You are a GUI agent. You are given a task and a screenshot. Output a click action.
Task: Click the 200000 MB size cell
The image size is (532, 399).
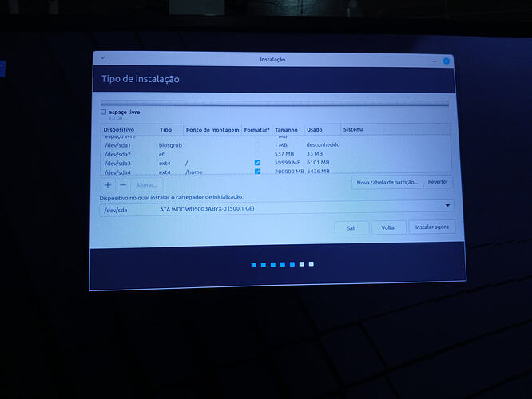pyautogui.click(x=289, y=172)
